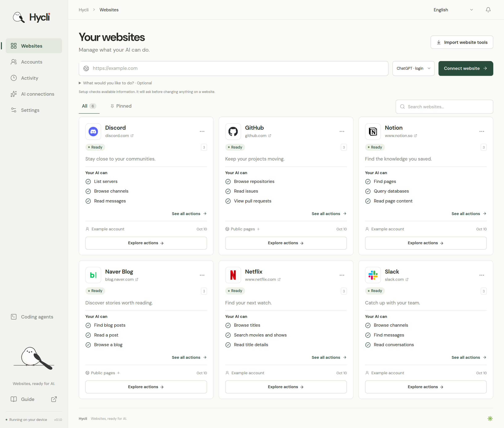Open the ChatGPT · login dropdown
The width and height of the screenshot is (504, 428).
413,68
